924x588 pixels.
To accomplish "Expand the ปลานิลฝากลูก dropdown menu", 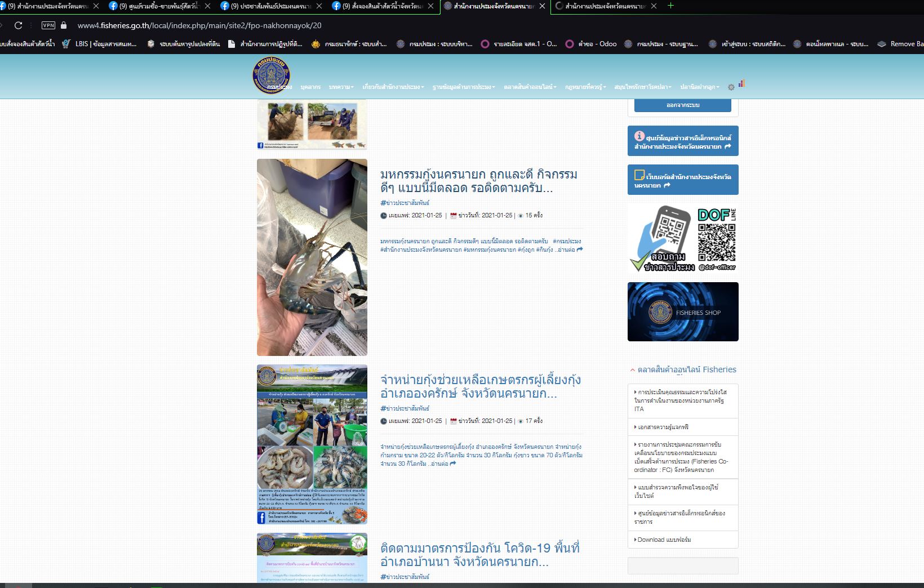I will [700, 87].
